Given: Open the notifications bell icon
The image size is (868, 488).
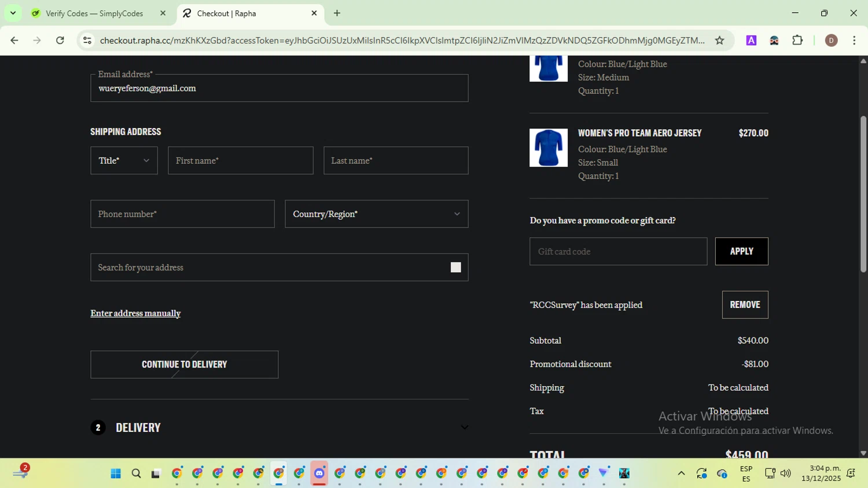Looking at the screenshot, I should click(851, 474).
